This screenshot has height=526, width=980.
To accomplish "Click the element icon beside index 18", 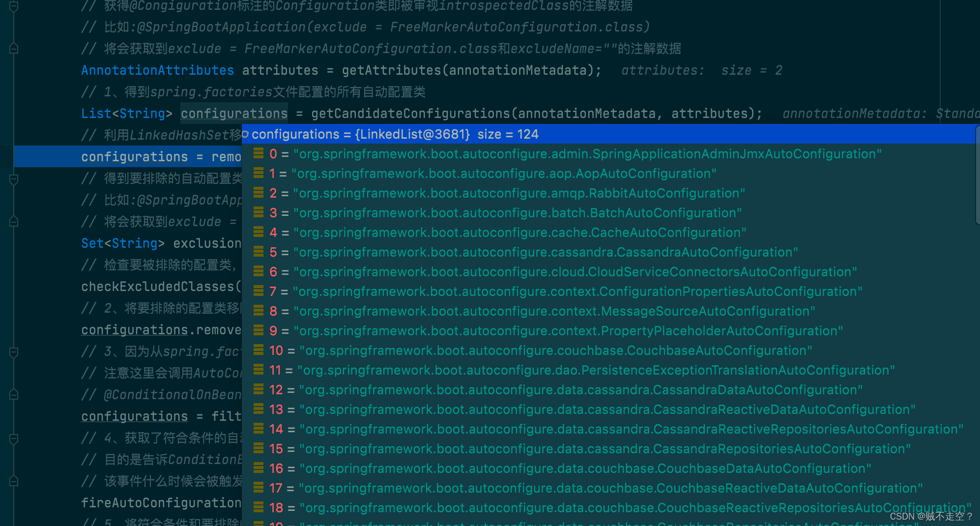I will coord(259,507).
